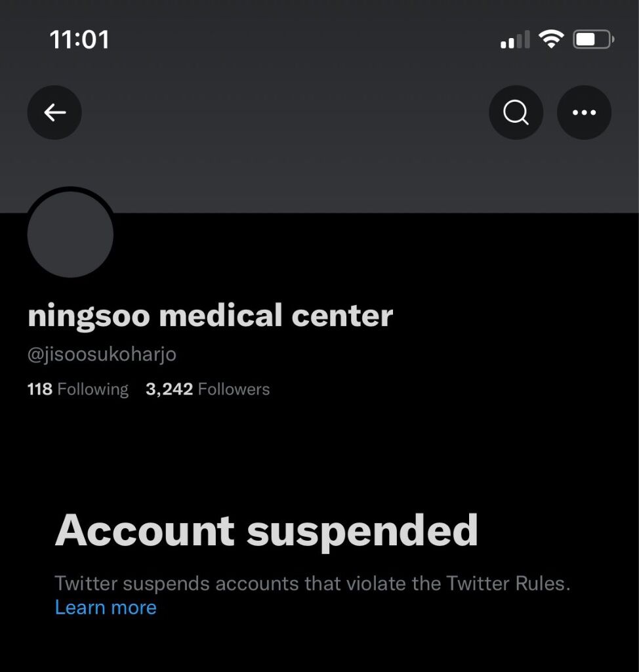View the 3,242 Followers list
This screenshot has height=672, width=639.
coord(207,389)
